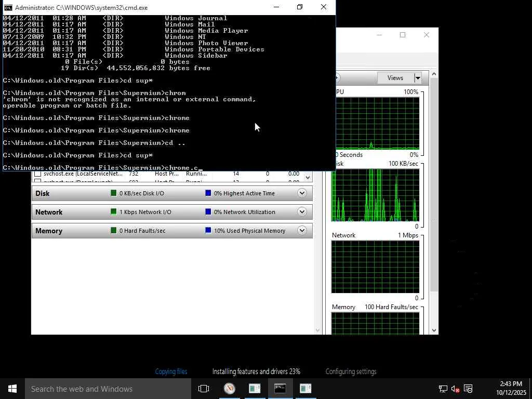Restore down the cmd.exe window
The image size is (532, 399).
point(300,7)
